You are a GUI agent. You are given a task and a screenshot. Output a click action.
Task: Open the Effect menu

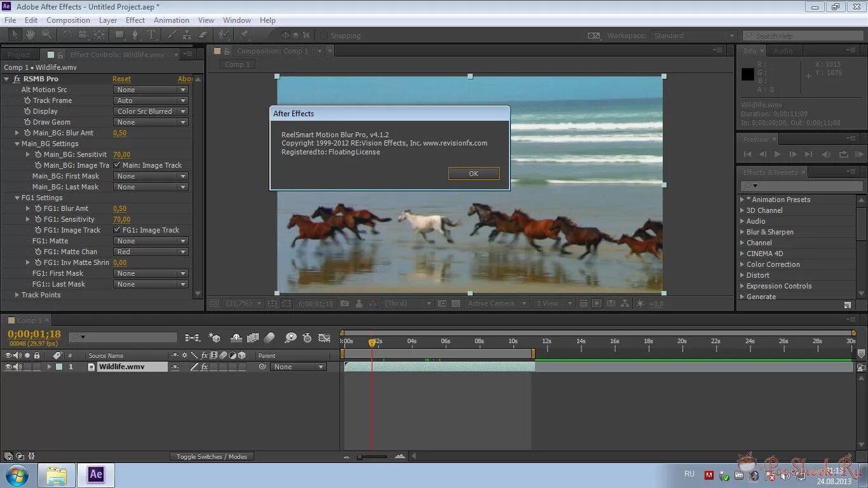pyautogui.click(x=135, y=20)
